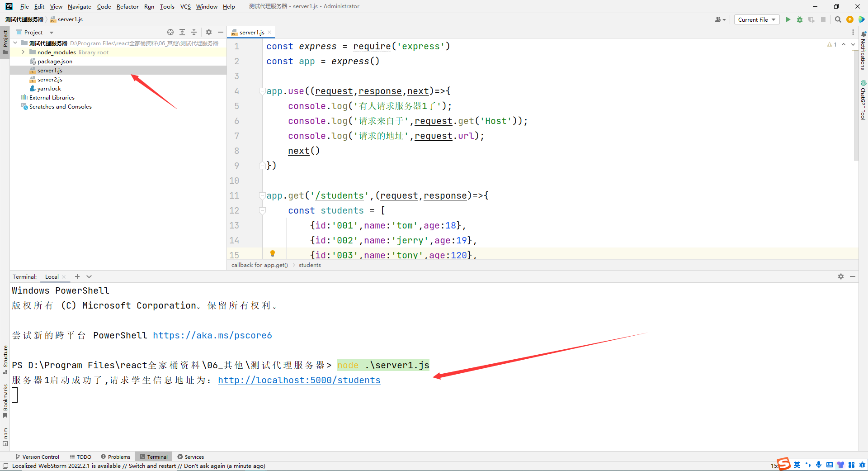Open the Project panel settings gear

pos(208,32)
